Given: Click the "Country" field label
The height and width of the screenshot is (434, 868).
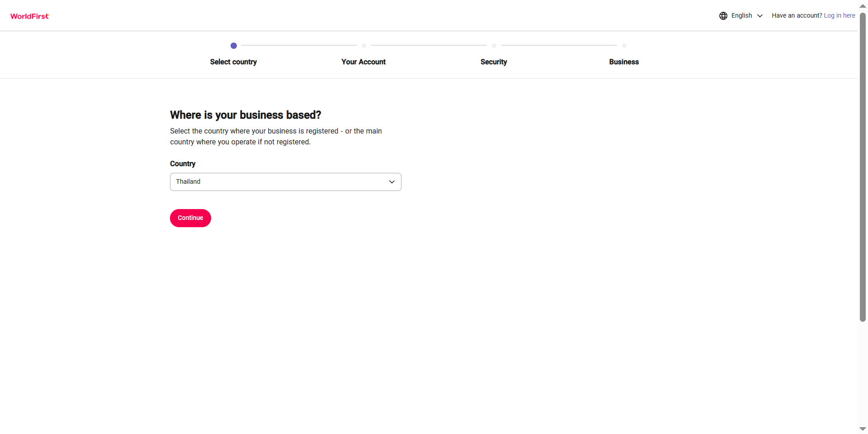Looking at the screenshot, I should coord(183,164).
